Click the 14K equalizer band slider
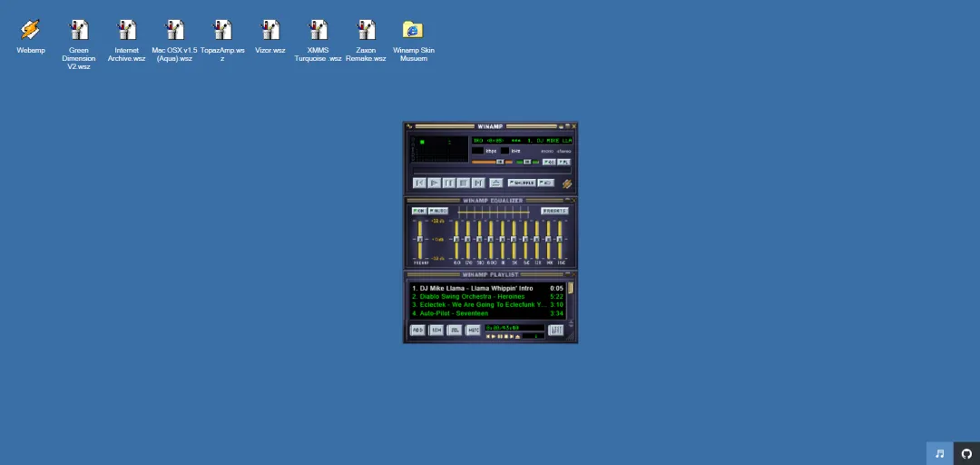The height and width of the screenshot is (465, 980). point(548,239)
